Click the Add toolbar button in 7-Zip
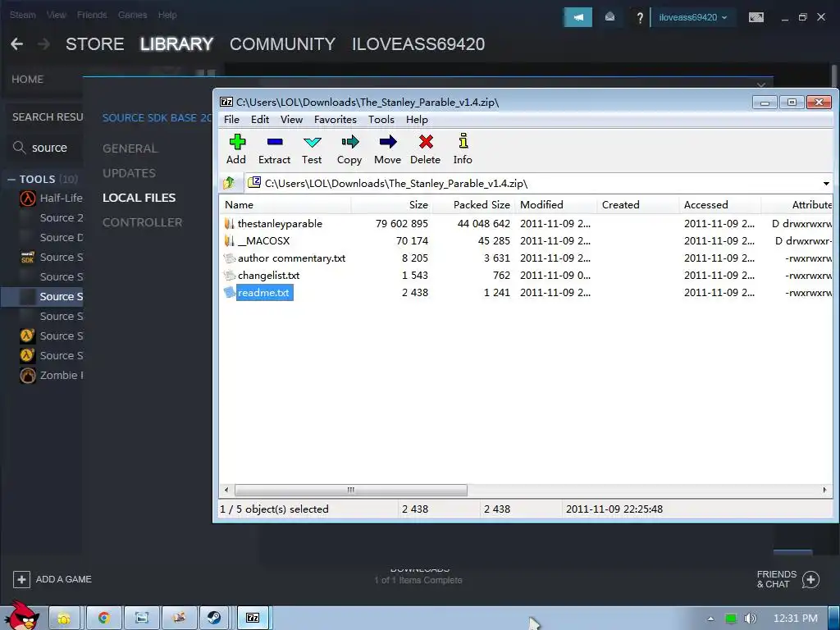 (236, 149)
